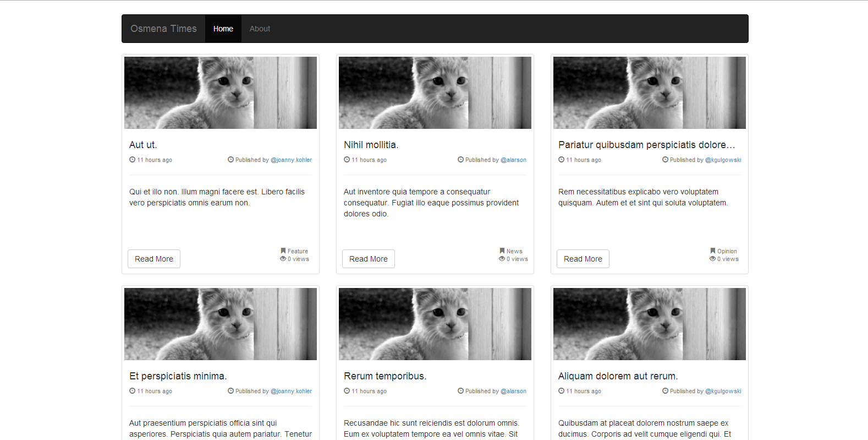
Task: Open @alarson profile in Rerum temporibus. card
Action: [x=513, y=391]
